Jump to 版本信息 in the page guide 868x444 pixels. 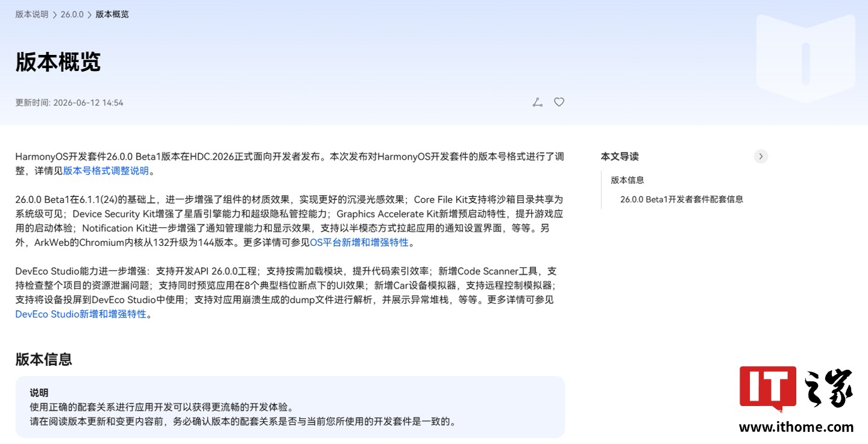point(627,180)
